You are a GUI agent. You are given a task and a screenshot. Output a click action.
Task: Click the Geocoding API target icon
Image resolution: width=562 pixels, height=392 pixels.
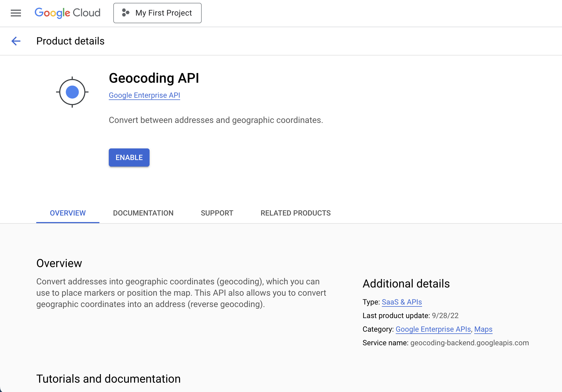pyautogui.click(x=72, y=92)
